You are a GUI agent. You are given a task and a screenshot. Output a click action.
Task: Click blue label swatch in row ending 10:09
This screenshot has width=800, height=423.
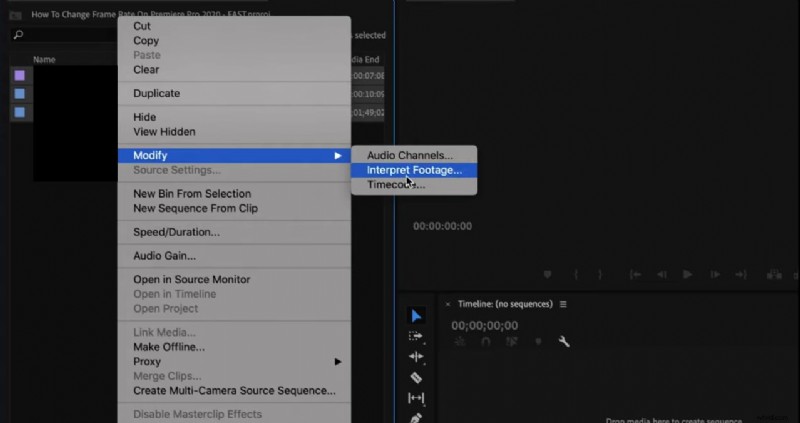(x=19, y=94)
